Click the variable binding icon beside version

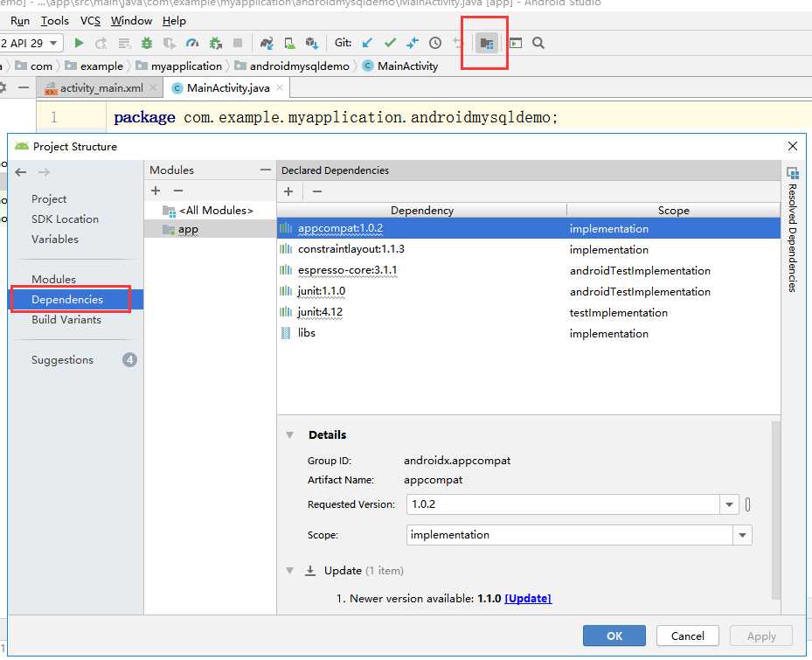748,504
